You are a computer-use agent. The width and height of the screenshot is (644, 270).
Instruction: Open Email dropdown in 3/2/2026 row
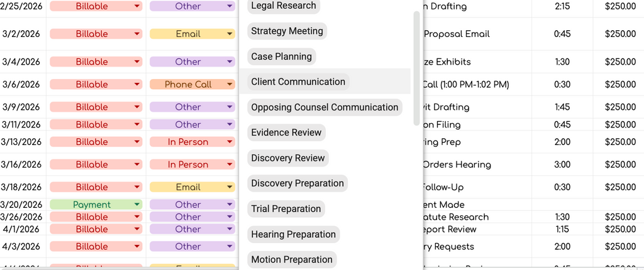pos(192,34)
